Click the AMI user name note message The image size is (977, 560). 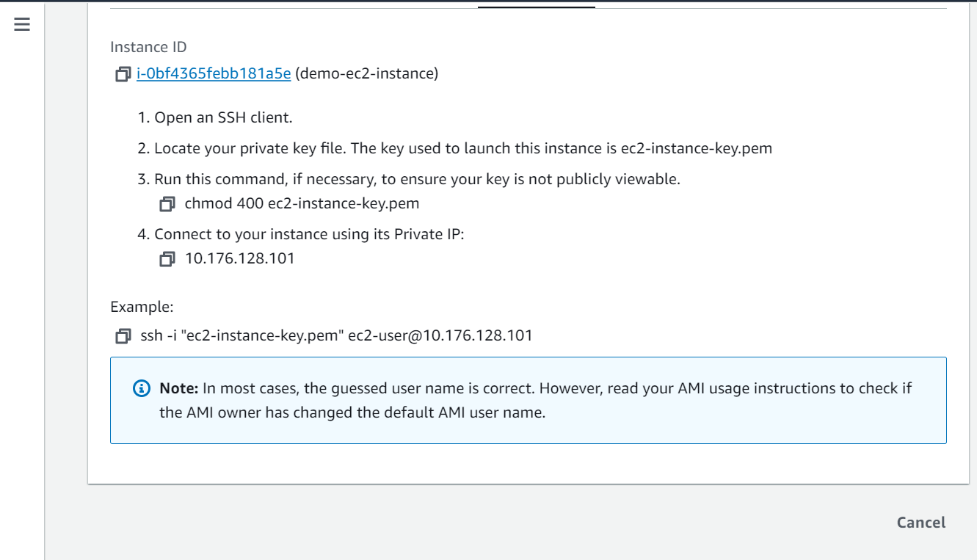coord(535,400)
